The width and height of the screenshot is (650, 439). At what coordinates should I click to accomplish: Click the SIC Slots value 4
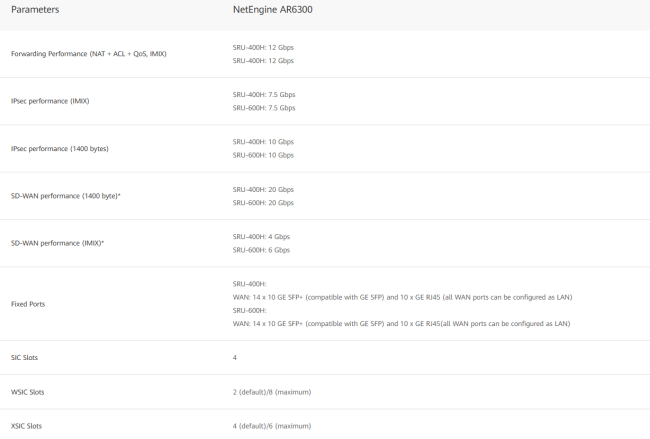[235, 357]
